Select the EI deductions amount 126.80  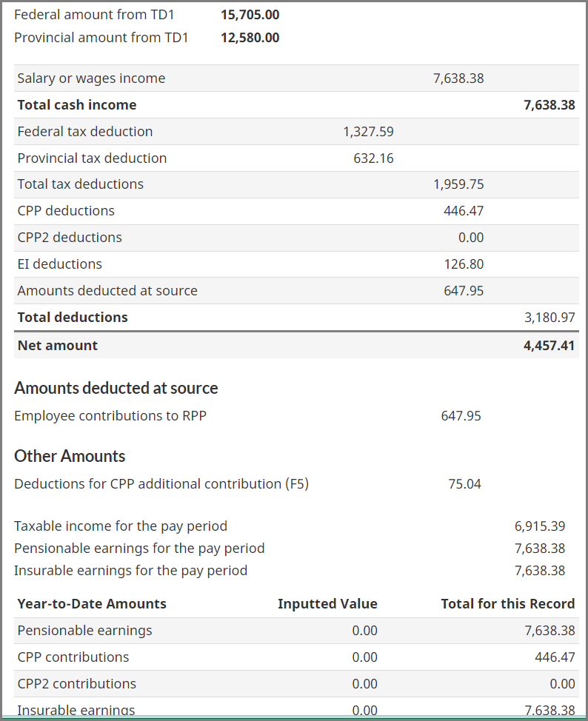pos(464,264)
